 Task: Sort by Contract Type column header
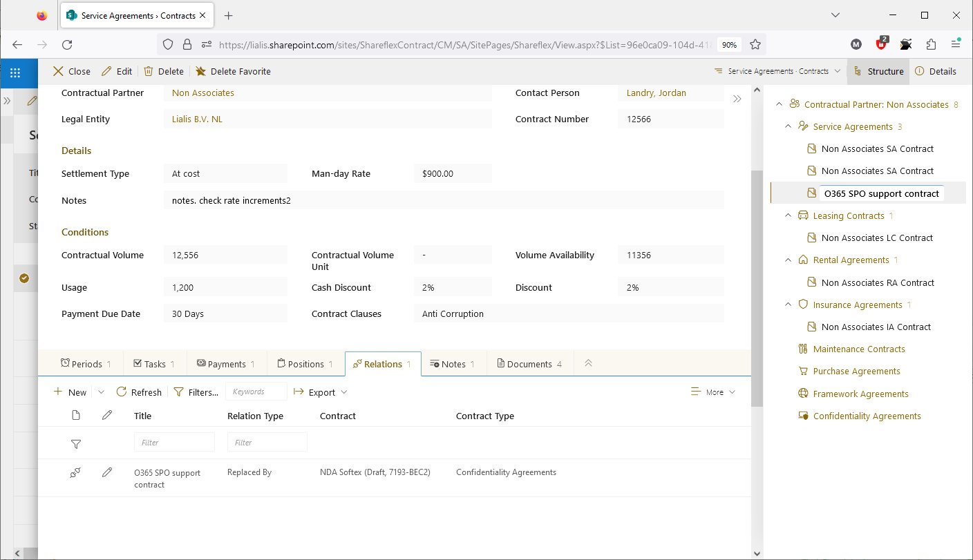[x=485, y=416]
